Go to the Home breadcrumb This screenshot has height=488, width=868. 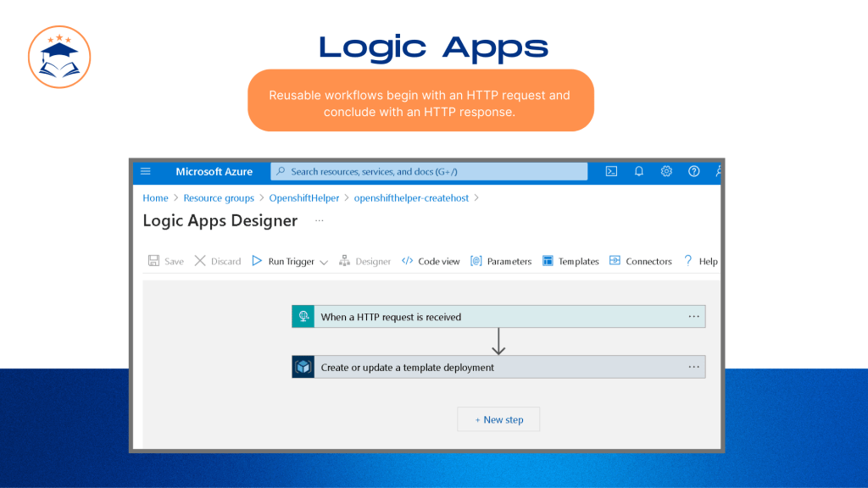click(156, 198)
